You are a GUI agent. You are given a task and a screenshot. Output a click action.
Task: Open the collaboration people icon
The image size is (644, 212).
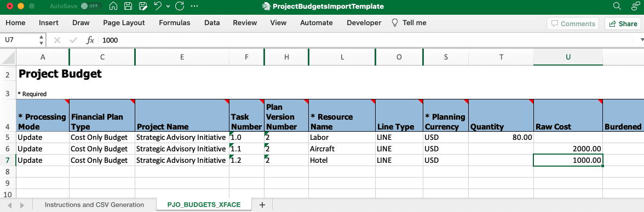tap(635, 6)
